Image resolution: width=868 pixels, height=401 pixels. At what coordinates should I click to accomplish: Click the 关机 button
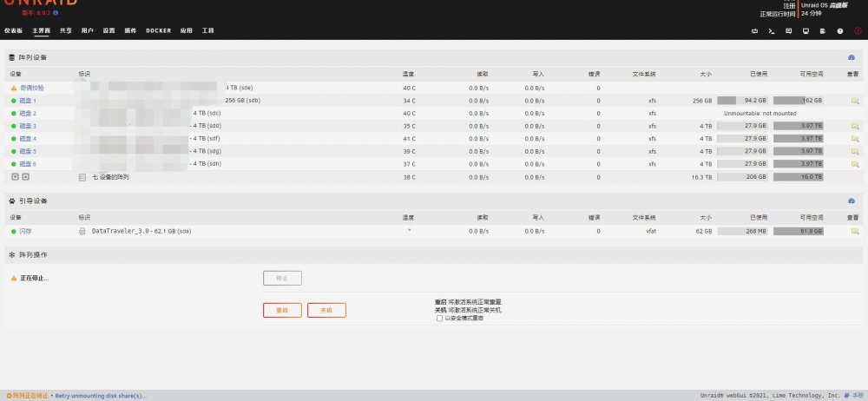point(326,310)
